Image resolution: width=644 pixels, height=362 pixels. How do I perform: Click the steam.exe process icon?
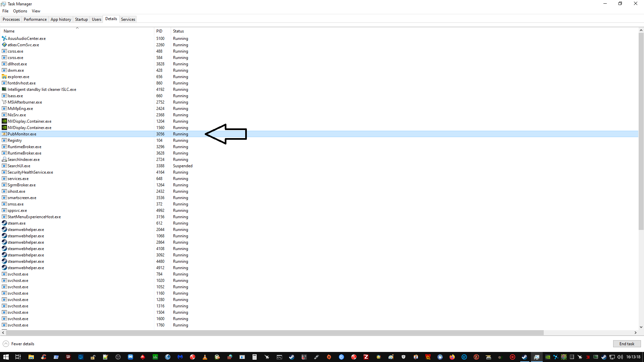(x=4, y=223)
